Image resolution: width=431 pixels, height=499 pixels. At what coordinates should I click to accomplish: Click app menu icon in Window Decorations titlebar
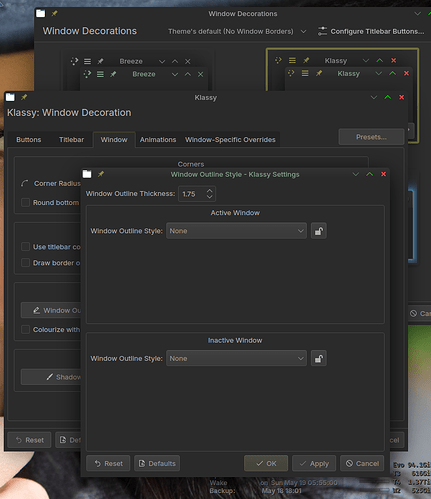click(x=41, y=13)
